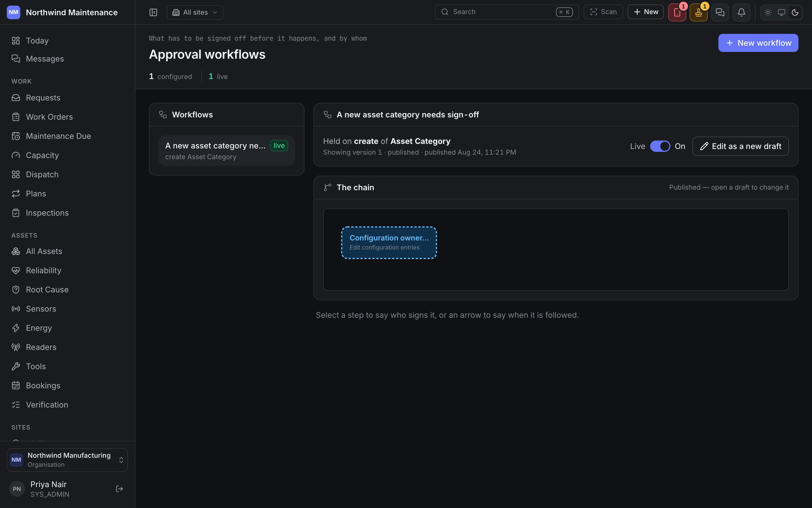The height and width of the screenshot is (508, 812).
Task: Open Requests in sidebar
Action: [x=67, y=98]
